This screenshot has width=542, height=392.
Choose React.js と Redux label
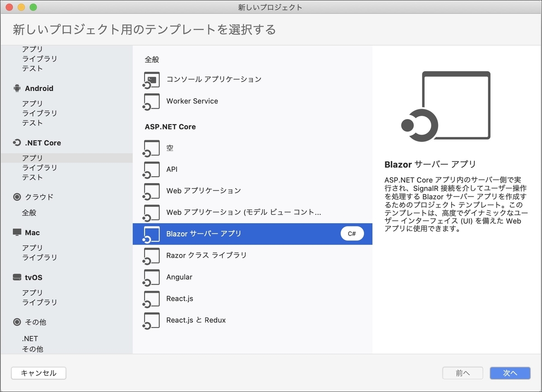pyautogui.click(x=196, y=320)
